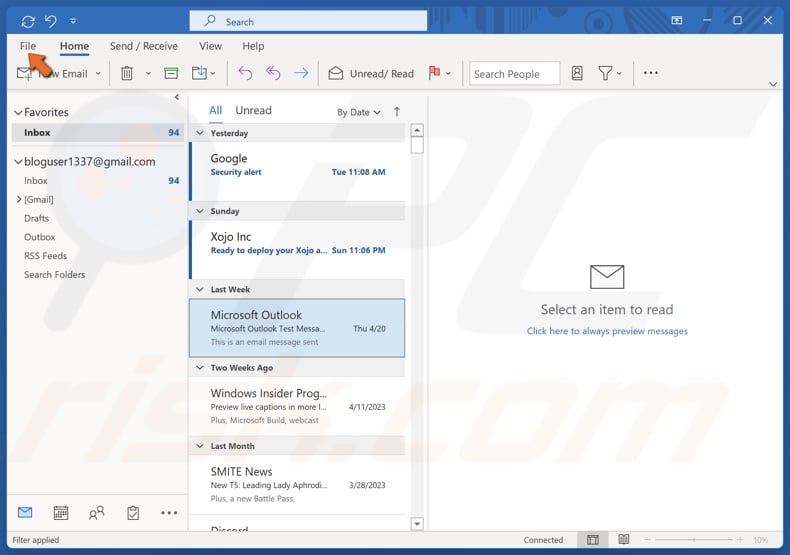Screen dimensions: 790x555
Task: Toggle Unread/Read for the message
Action: coord(371,74)
